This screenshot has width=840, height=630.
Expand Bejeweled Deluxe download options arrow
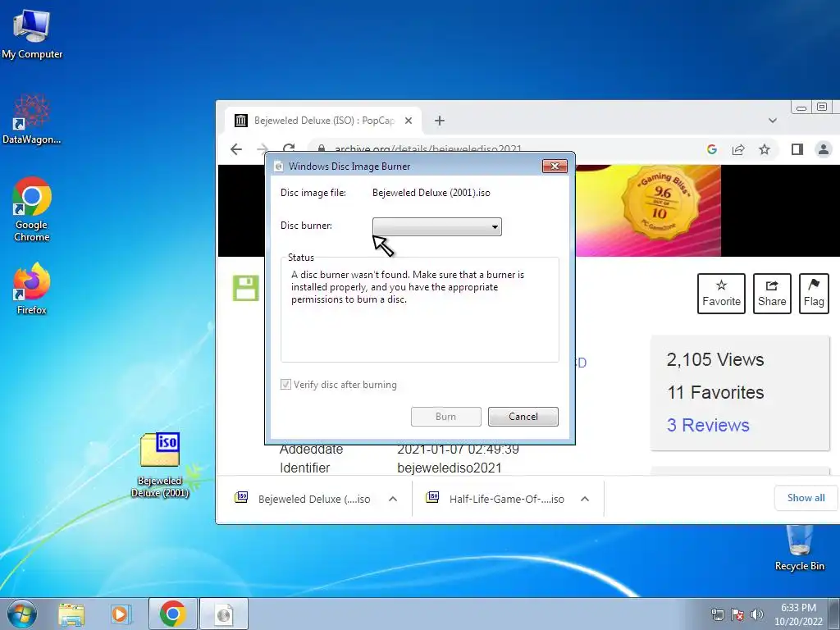(x=393, y=499)
